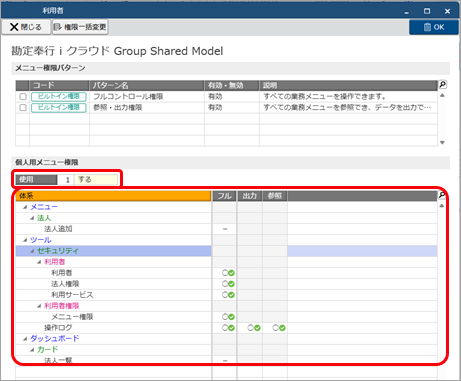The height and width of the screenshot is (381, 461).
Task: Click the パターン名 column header
Action: (x=147, y=85)
